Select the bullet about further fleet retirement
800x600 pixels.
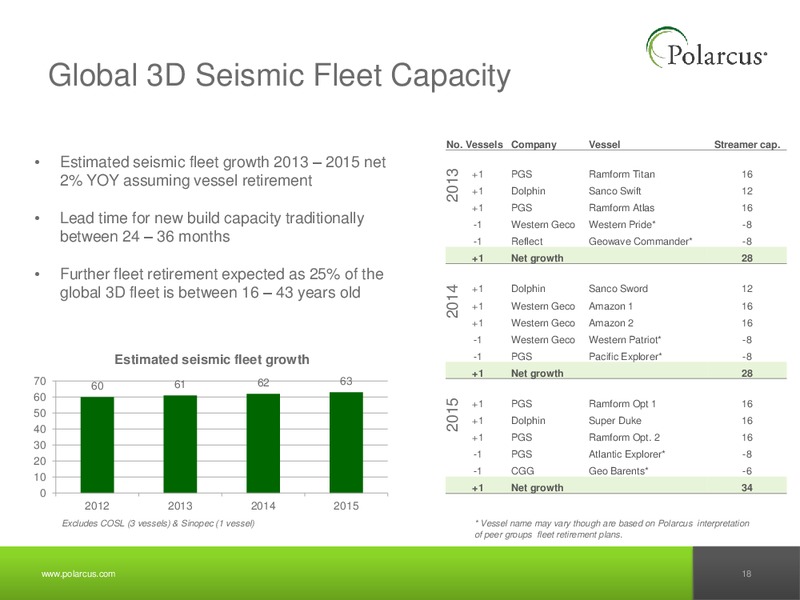[x=222, y=283]
